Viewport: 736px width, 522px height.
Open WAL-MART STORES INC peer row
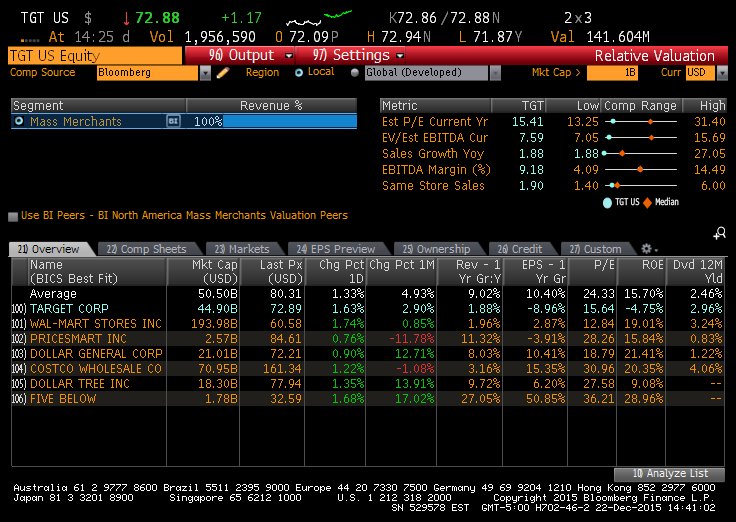96,323
